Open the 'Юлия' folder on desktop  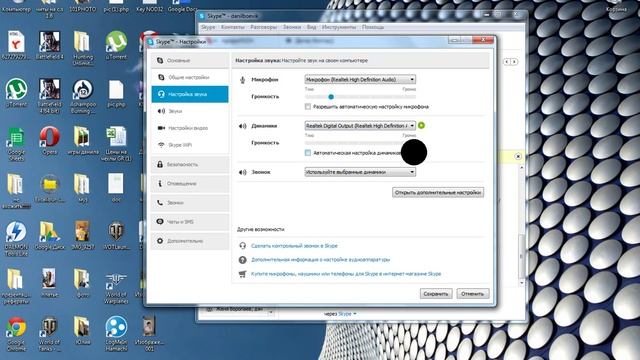[83, 331]
